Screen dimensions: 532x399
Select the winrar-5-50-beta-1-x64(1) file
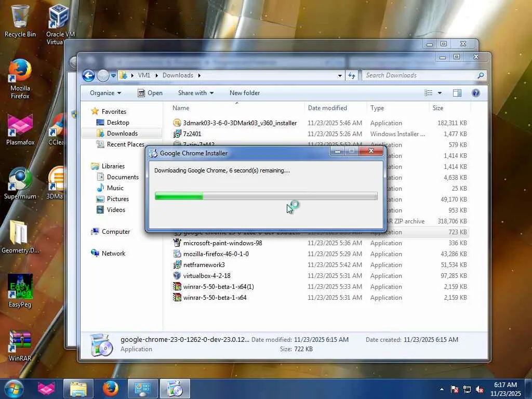(x=320, y=286)
